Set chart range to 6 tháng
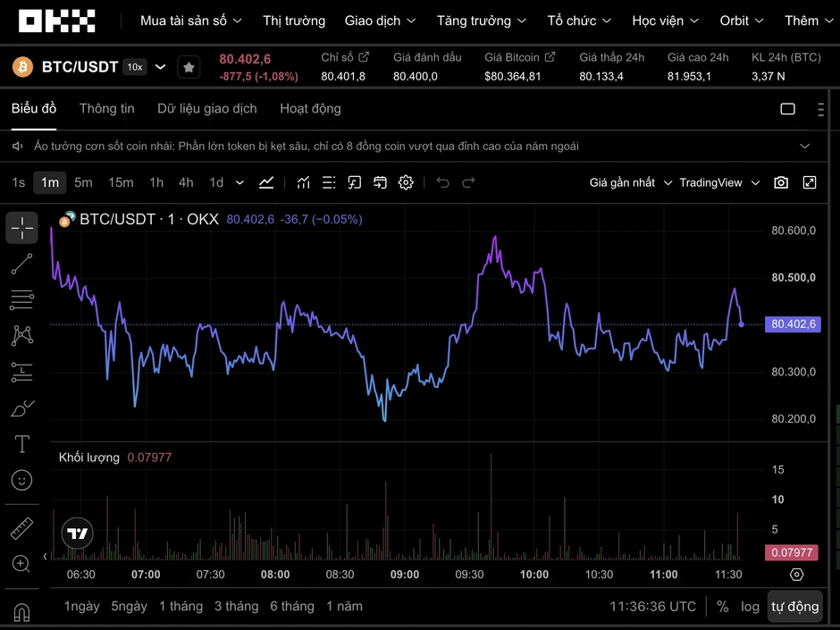Viewport: 840px width, 630px height. tap(292, 607)
